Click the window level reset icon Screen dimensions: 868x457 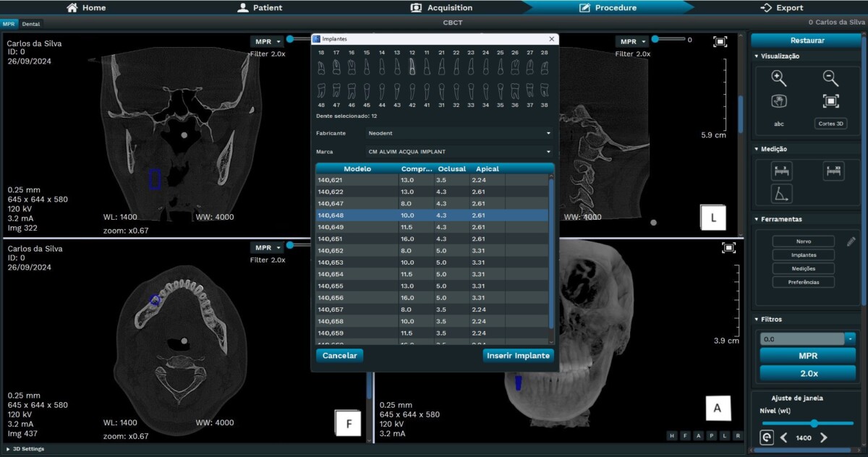(x=767, y=437)
